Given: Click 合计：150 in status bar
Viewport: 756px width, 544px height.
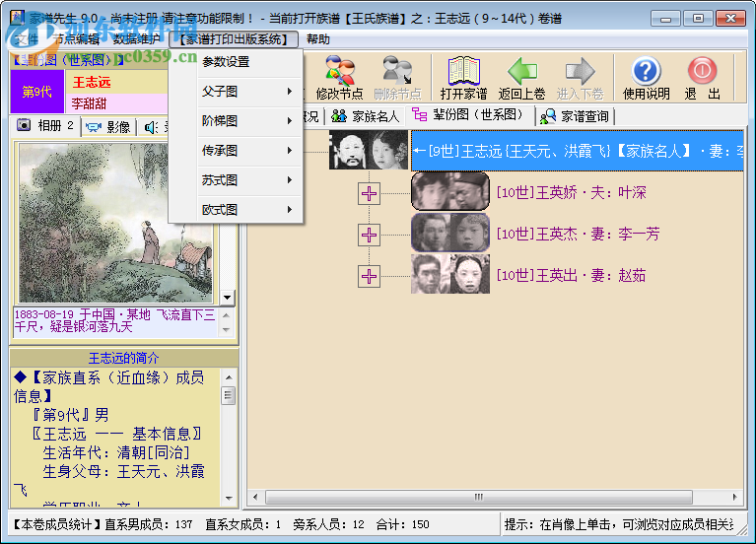Looking at the screenshot, I should click(402, 524).
